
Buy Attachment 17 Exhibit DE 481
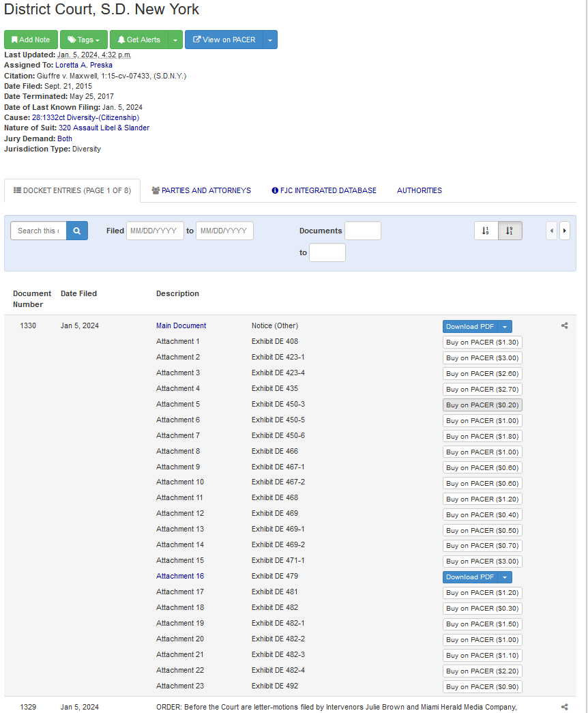482,593
